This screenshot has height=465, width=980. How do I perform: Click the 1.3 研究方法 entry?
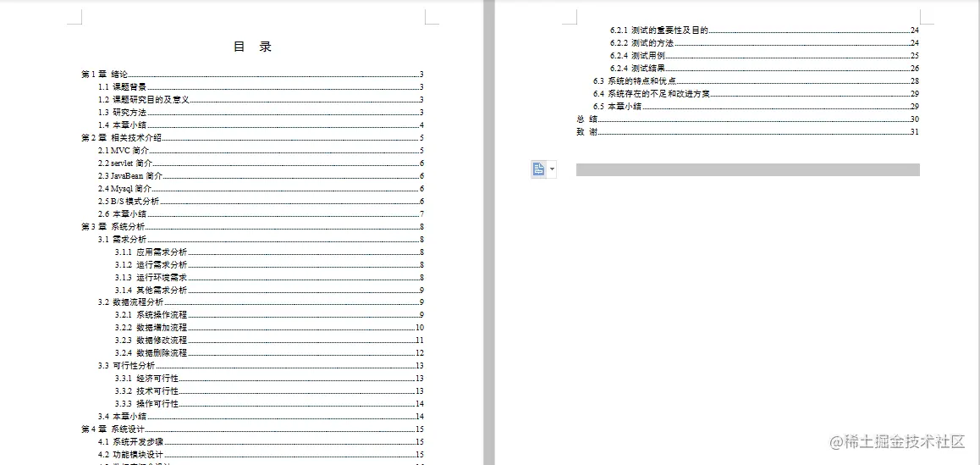pyautogui.click(x=262, y=113)
